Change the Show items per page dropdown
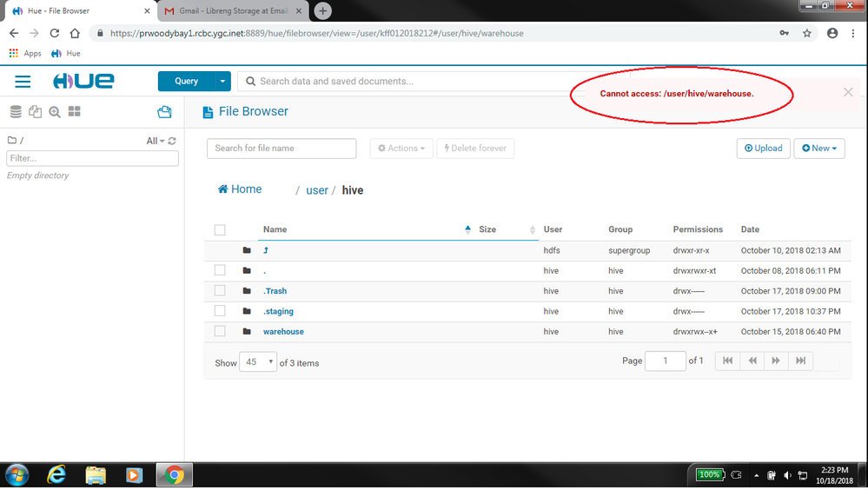 pos(258,362)
